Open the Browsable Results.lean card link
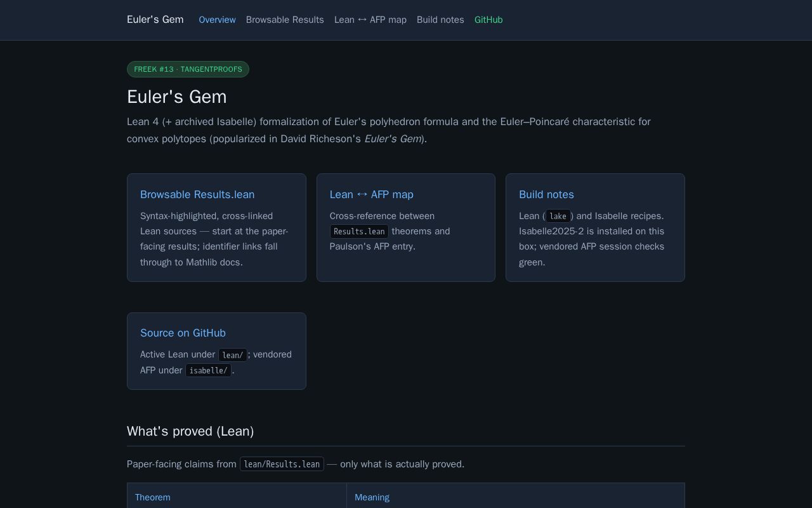The image size is (812, 508). point(197,194)
